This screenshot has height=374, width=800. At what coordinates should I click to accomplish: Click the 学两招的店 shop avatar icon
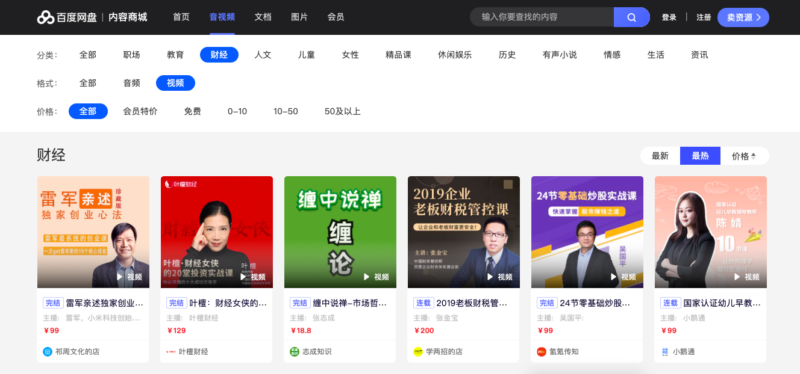pos(418,352)
